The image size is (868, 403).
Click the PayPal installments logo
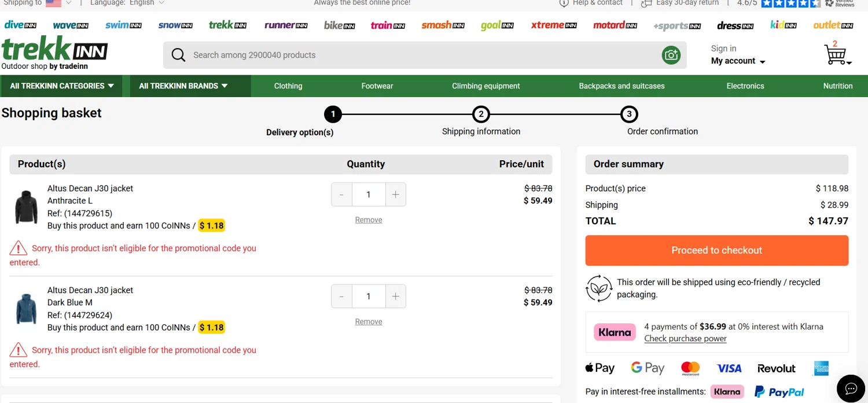click(x=779, y=392)
